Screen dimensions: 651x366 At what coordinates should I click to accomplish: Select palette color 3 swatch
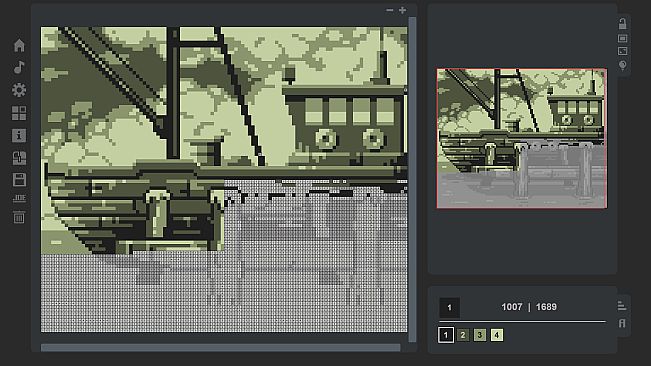click(x=480, y=335)
